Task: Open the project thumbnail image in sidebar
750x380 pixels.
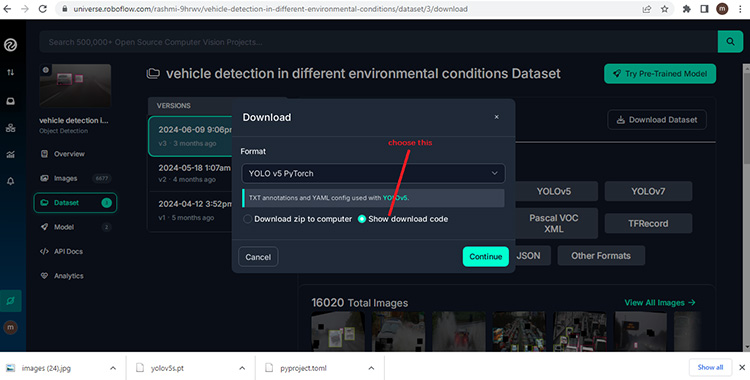Action: pos(75,85)
